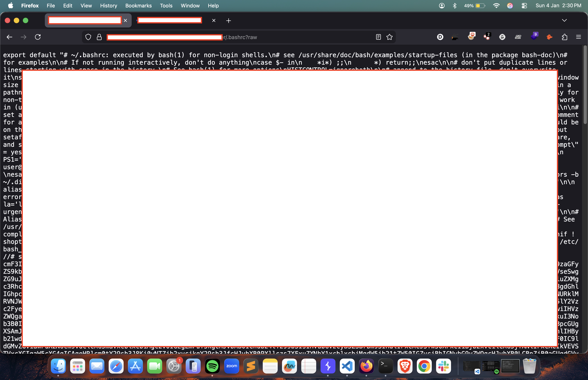Open the user account status icon
This screenshot has width=588, height=380.
442,6
